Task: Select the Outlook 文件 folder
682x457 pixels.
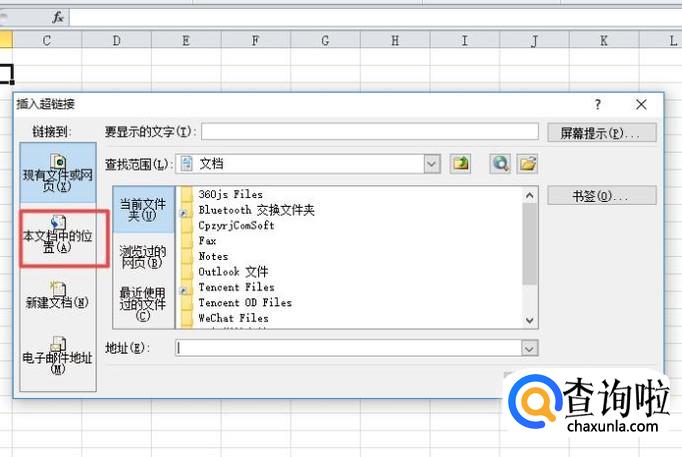Action: 233,272
